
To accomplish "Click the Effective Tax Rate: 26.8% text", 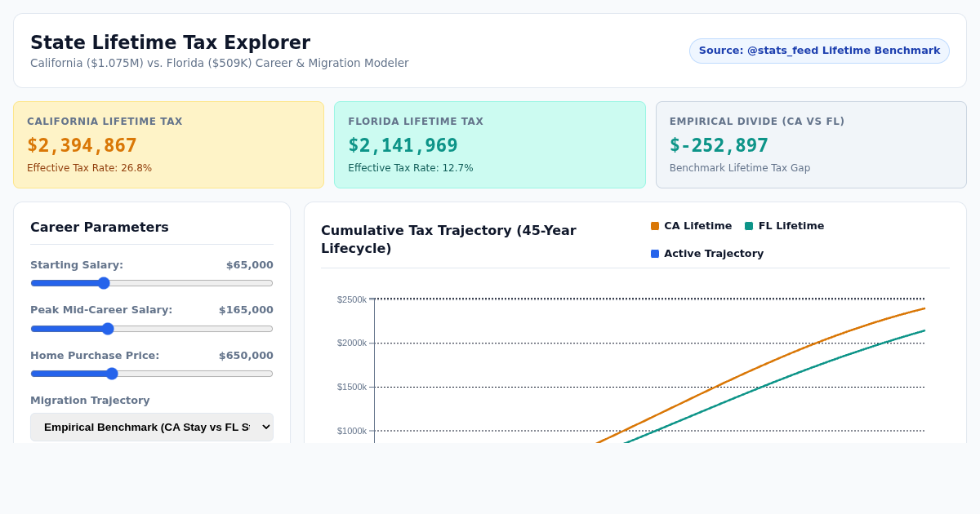I will (89, 168).
